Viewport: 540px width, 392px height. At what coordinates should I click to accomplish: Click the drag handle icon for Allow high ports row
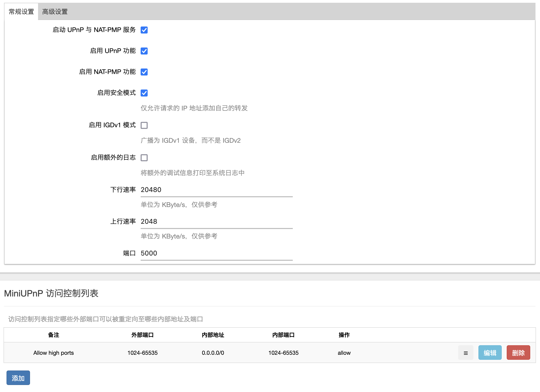pyautogui.click(x=465, y=353)
